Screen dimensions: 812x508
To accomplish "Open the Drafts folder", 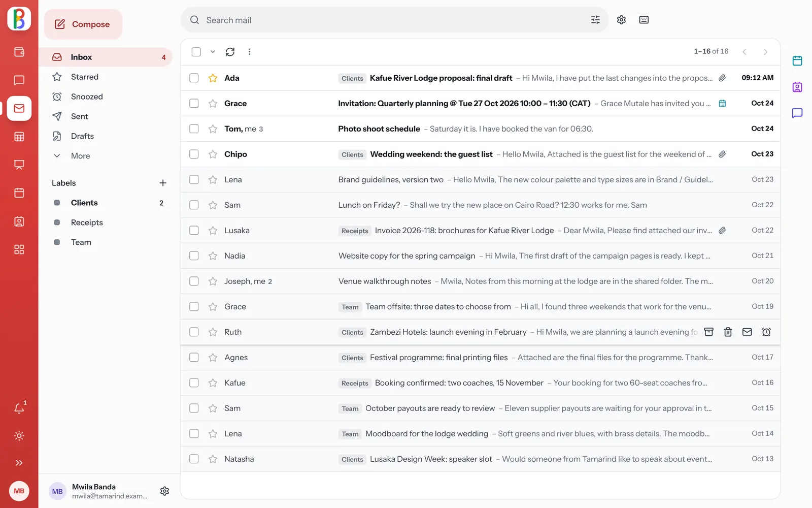I will 106,136.
